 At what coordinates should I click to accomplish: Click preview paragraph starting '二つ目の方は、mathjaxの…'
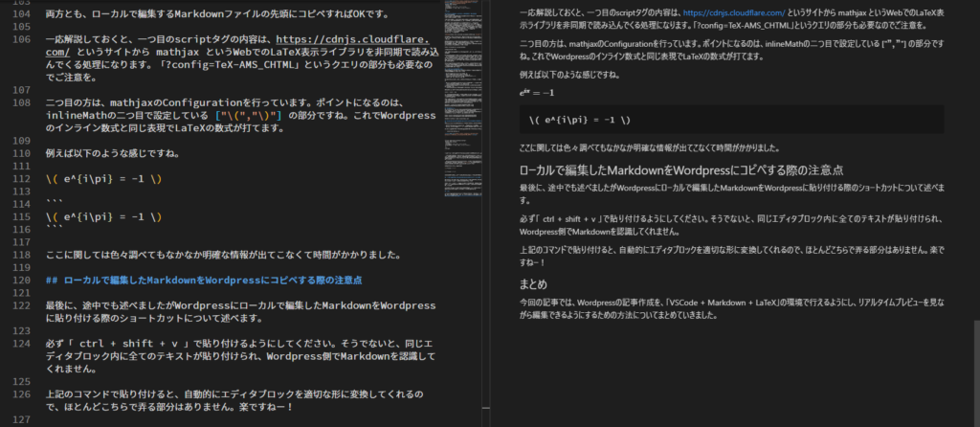tap(731, 50)
